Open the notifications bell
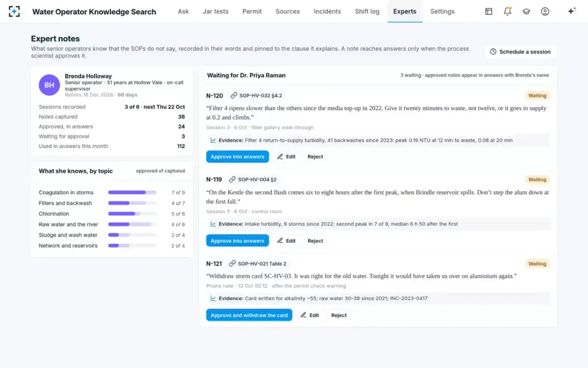 pos(508,11)
